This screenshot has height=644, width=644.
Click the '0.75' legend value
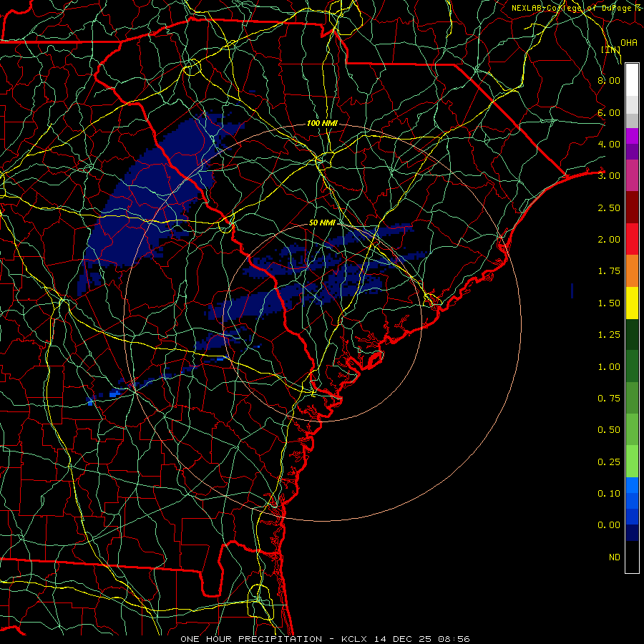pyautogui.click(x=609, y=399)
